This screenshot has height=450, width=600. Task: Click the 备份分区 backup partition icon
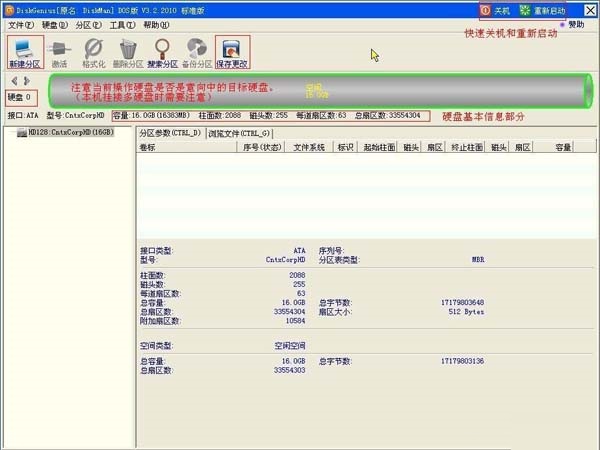point(197,53)
